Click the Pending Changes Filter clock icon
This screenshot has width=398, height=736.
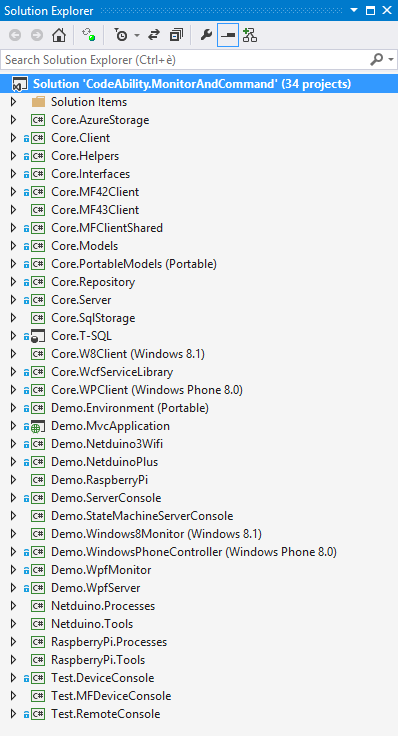pyautogui.click(x=122, y=36)
